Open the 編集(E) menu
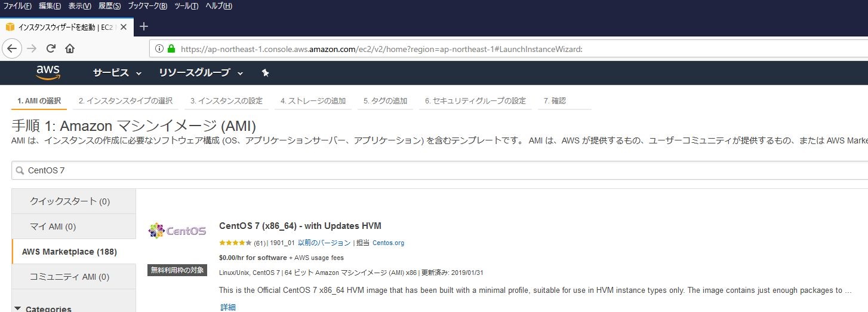 [x=50, y=6]
